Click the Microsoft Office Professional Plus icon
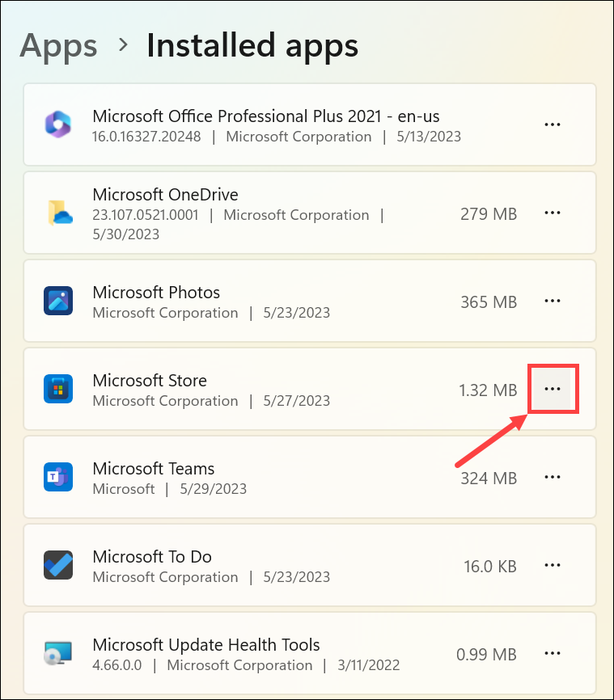614x700 pixels. pos(58,124)
